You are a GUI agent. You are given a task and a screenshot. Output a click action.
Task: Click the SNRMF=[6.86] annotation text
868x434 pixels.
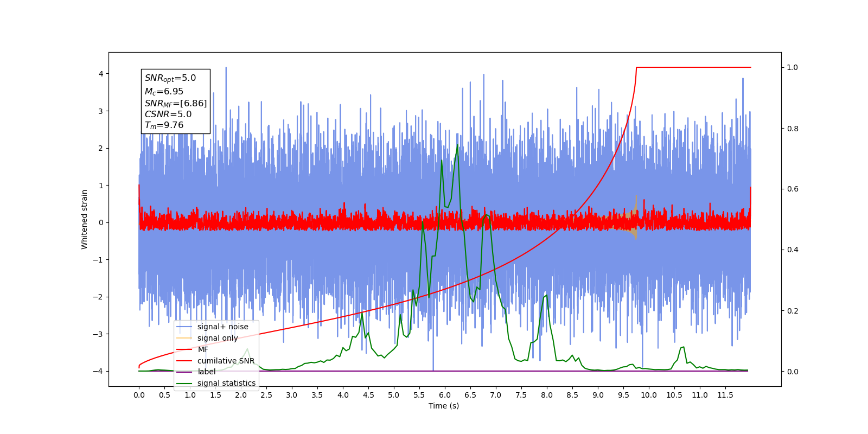point(176,103)
